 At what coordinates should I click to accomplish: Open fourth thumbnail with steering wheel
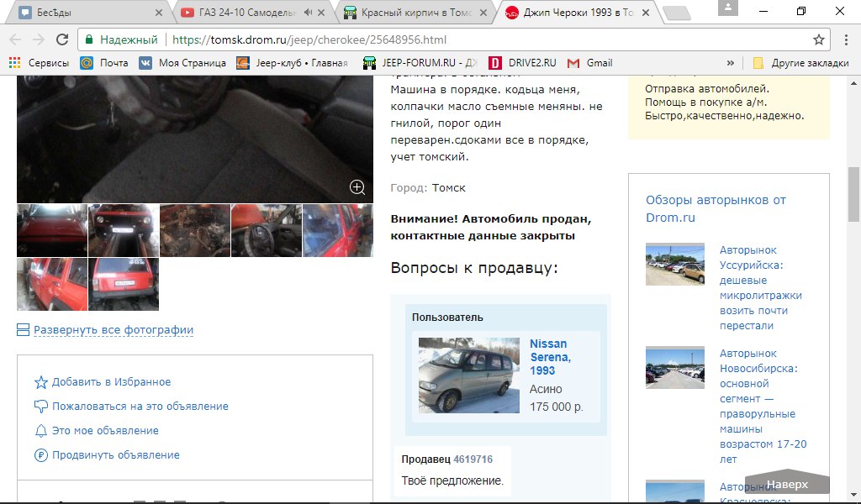[x=267, y=230]
